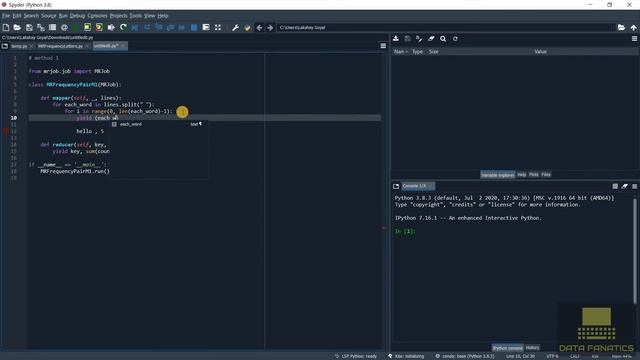Viewport: 640px width, 360px height.
Task: Open the Edit menu
Action: coord(17,16)
